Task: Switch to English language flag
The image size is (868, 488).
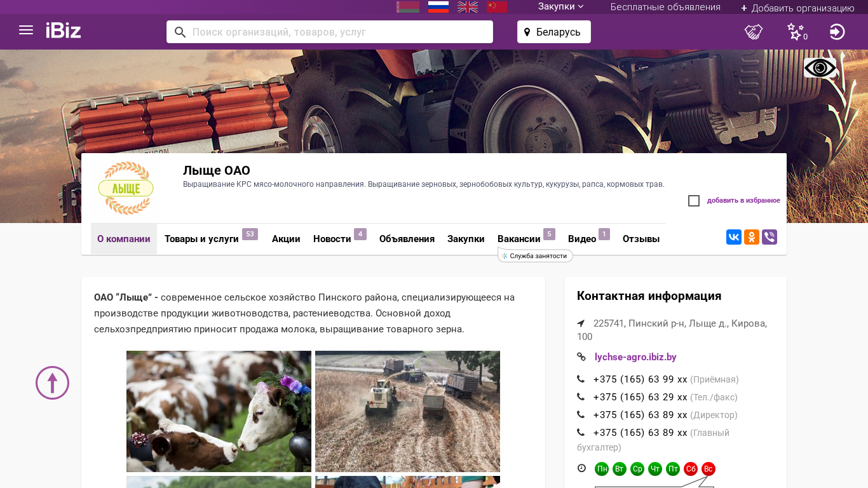Action: point(468,7)
